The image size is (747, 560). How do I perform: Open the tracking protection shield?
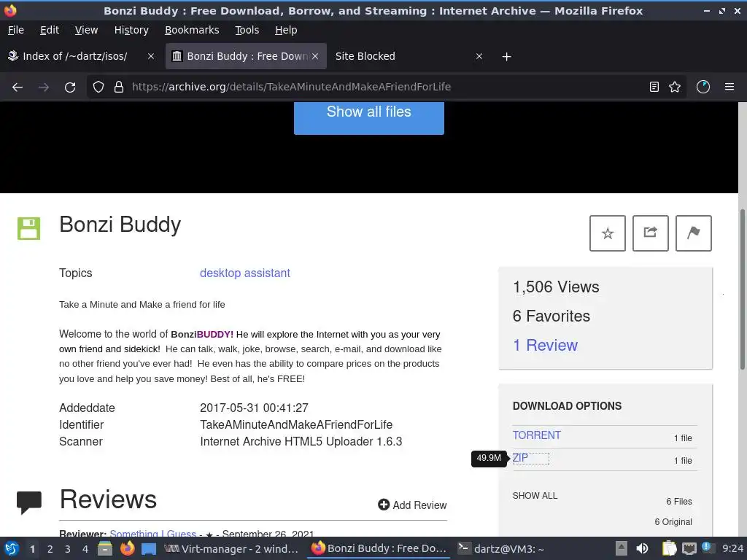coord(98,87)
